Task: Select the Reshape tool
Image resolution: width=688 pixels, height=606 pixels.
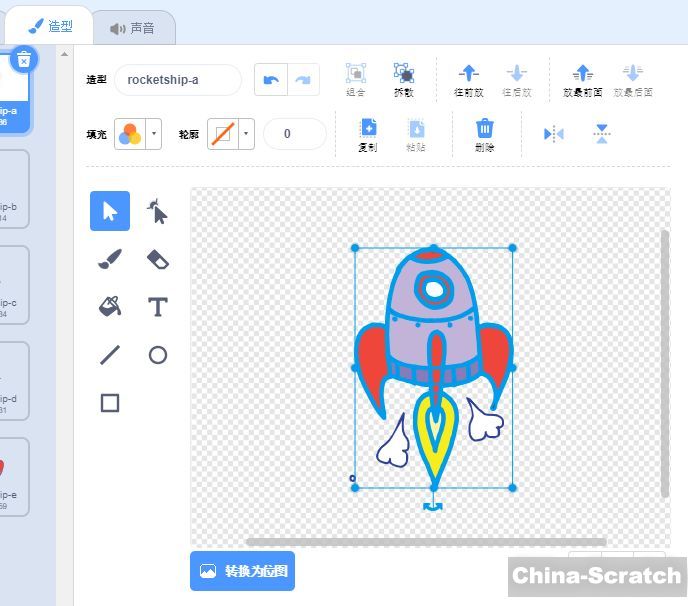Action: pos(157,212)
